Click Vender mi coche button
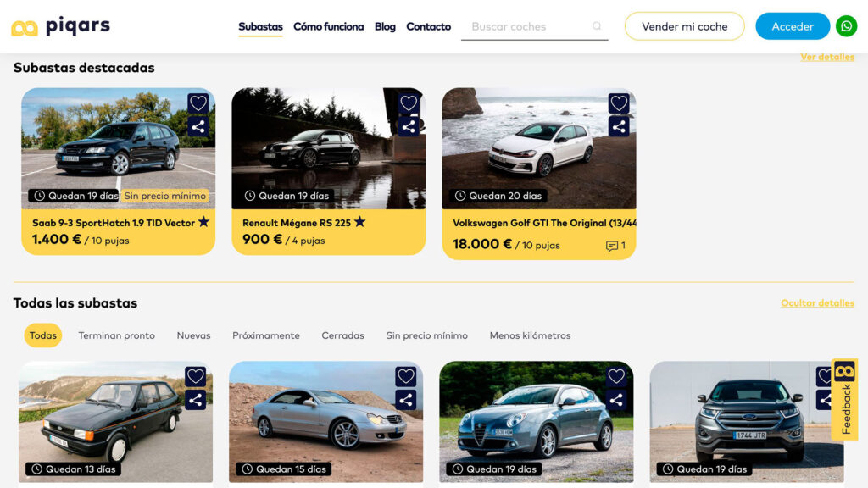 [684, 26]
